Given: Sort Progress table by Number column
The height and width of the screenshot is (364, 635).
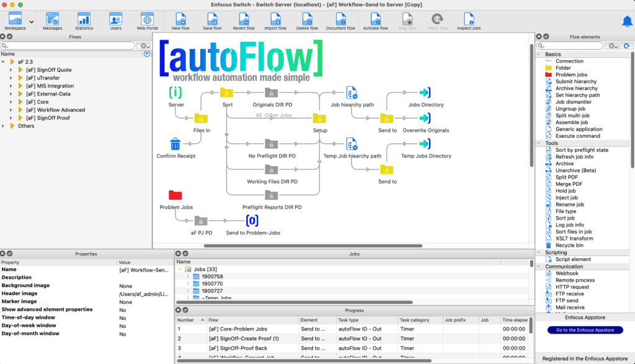Looking at the screenshot, I should pos(191,320).
